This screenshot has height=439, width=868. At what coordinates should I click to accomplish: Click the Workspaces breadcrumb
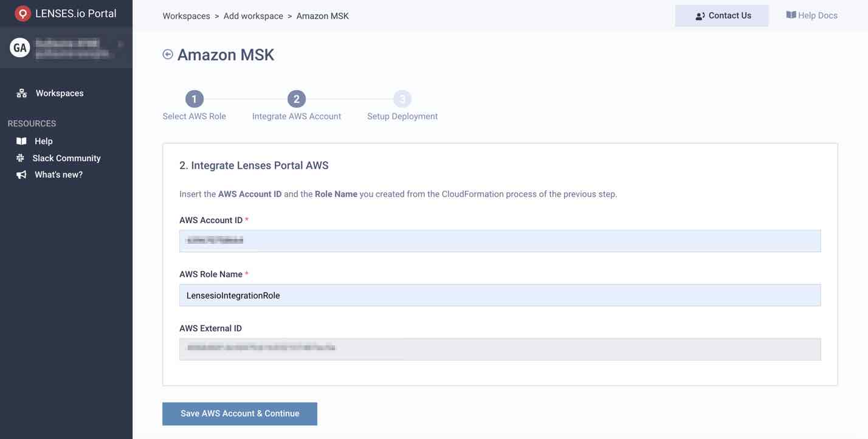186,16
